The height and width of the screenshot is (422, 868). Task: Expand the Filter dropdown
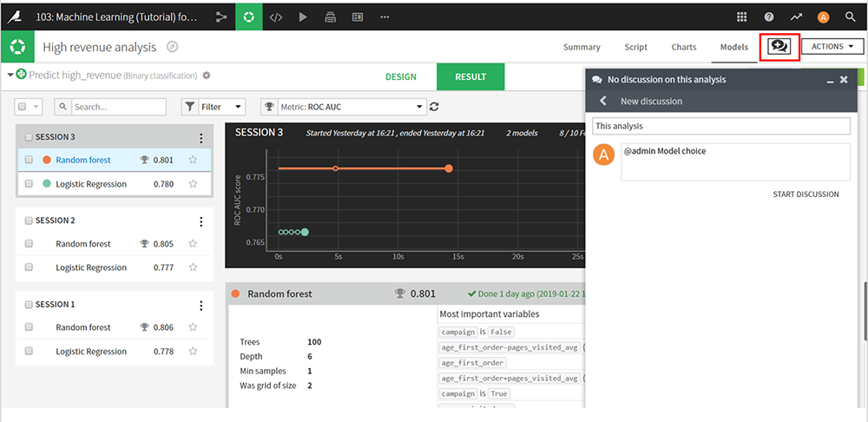tap(214, 107)
